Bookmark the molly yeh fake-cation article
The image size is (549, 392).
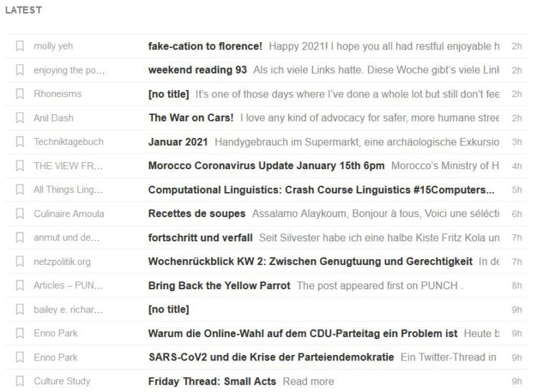(x=20, y=46)
